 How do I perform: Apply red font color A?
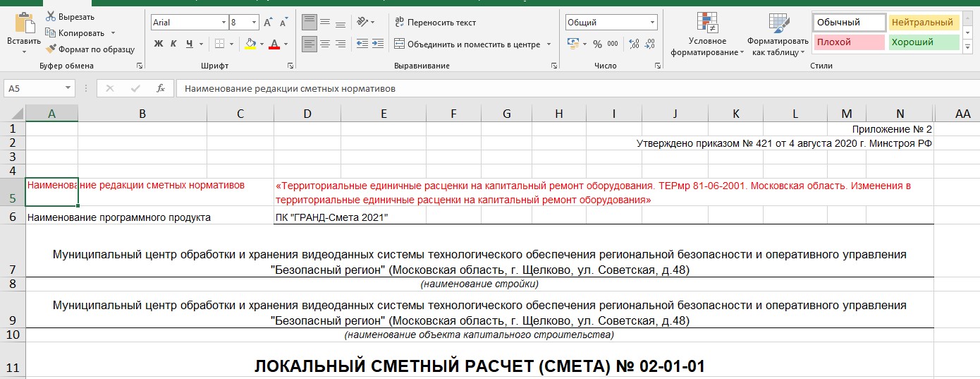pos(275,44)
